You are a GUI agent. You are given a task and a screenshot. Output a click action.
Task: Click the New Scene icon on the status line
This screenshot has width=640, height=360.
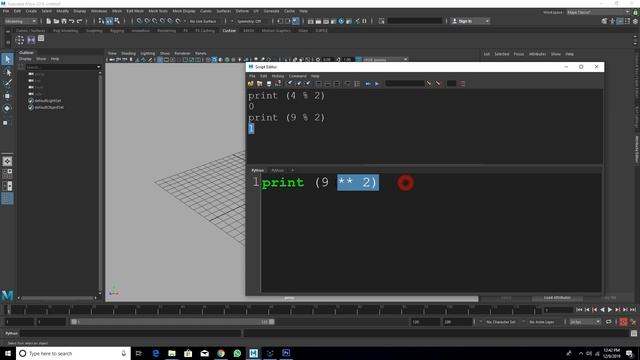48,21
